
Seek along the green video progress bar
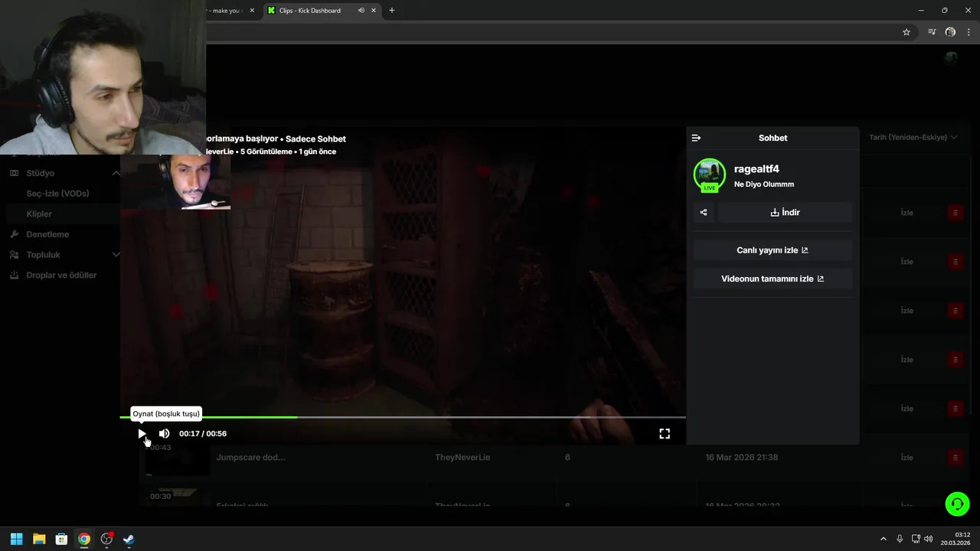tap(403, 417)
